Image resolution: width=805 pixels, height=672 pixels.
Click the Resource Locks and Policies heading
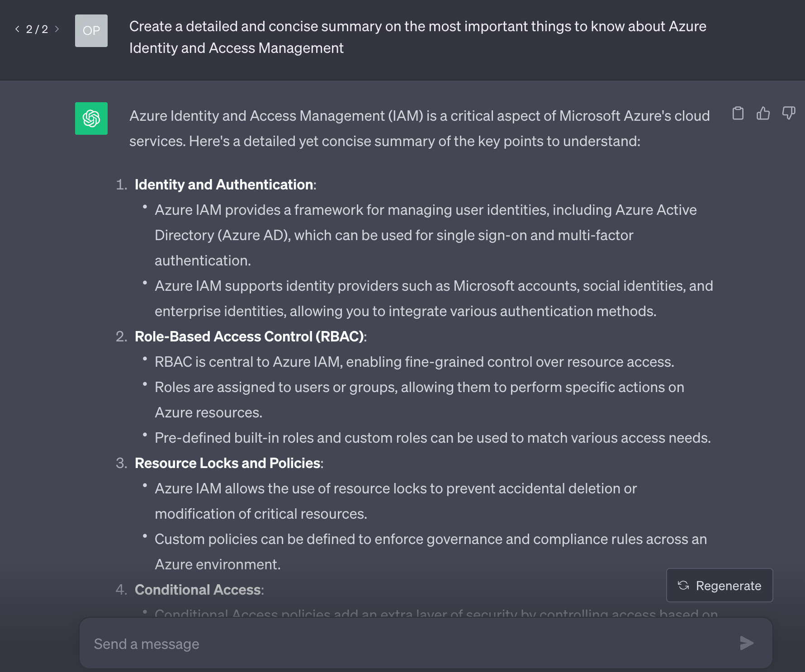tap(227, 463)
